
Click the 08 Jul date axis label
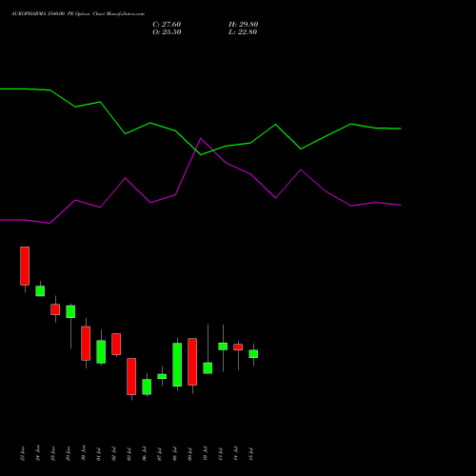(x=175, y=454)
